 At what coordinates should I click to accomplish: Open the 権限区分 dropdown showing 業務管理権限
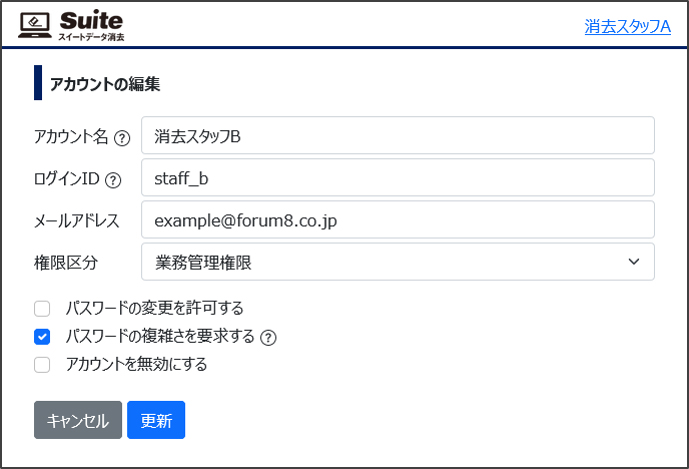point(398,262)
